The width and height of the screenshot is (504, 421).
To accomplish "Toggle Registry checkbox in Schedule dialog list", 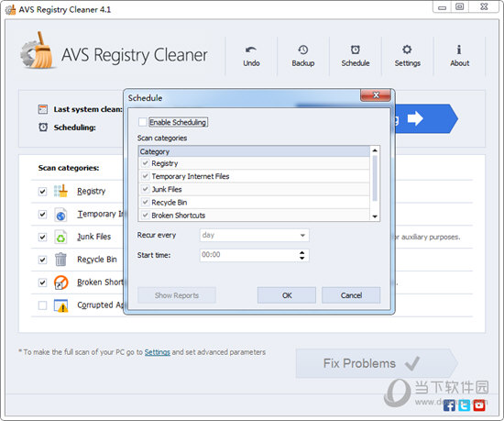I will tap(146, 163).
